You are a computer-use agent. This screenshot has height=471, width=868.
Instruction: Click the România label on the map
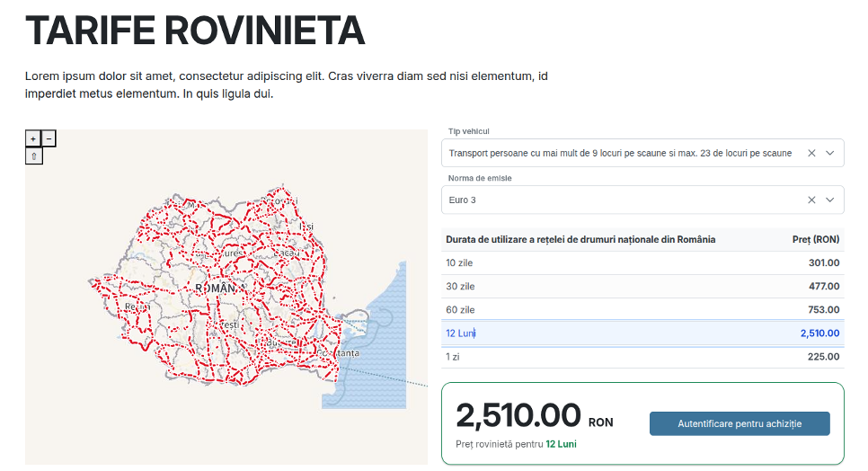coord(221,289)
